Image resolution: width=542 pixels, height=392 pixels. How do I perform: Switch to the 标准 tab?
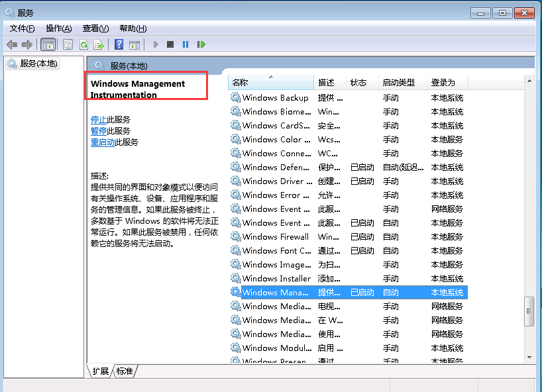(125, 371)
